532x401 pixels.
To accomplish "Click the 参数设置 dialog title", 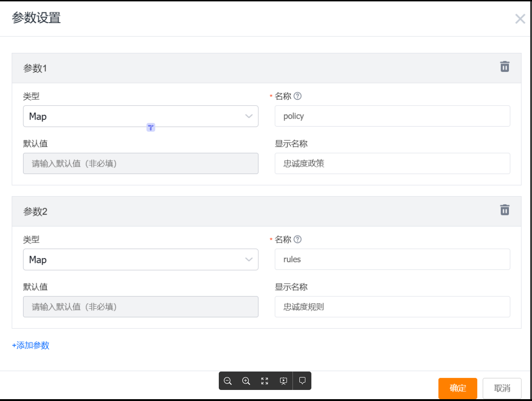I will tap(36, 17).
